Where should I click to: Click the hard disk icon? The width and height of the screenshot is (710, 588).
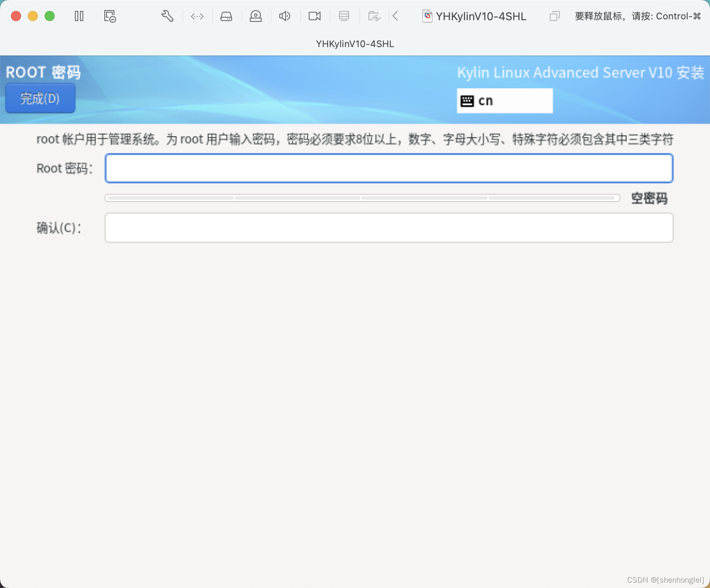pos(226,16)
